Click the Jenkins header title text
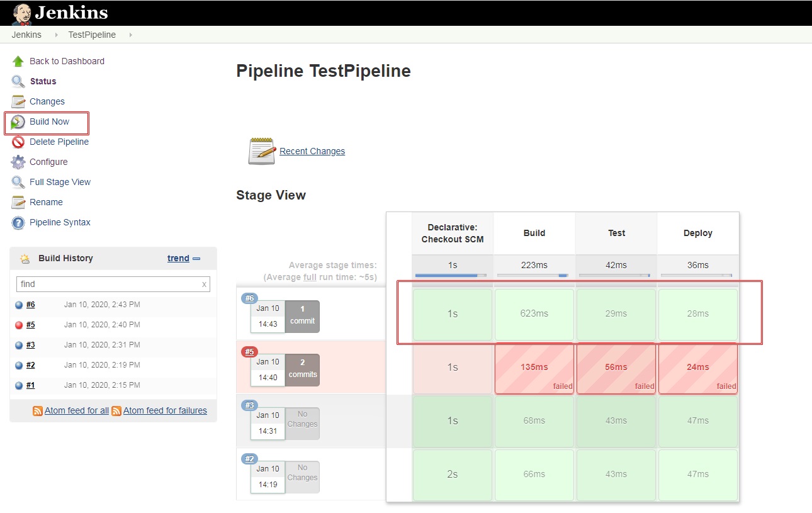 [x=71, y=13]
